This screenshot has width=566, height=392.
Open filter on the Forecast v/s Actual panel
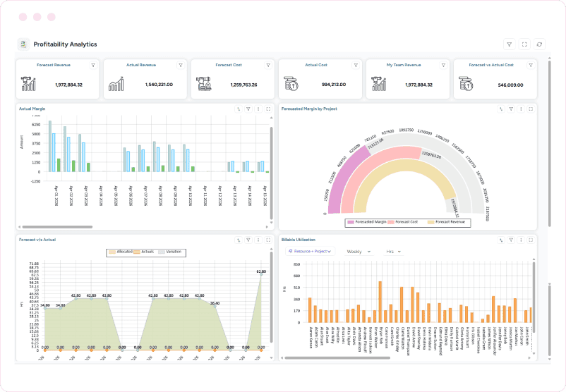click(248, 240)
